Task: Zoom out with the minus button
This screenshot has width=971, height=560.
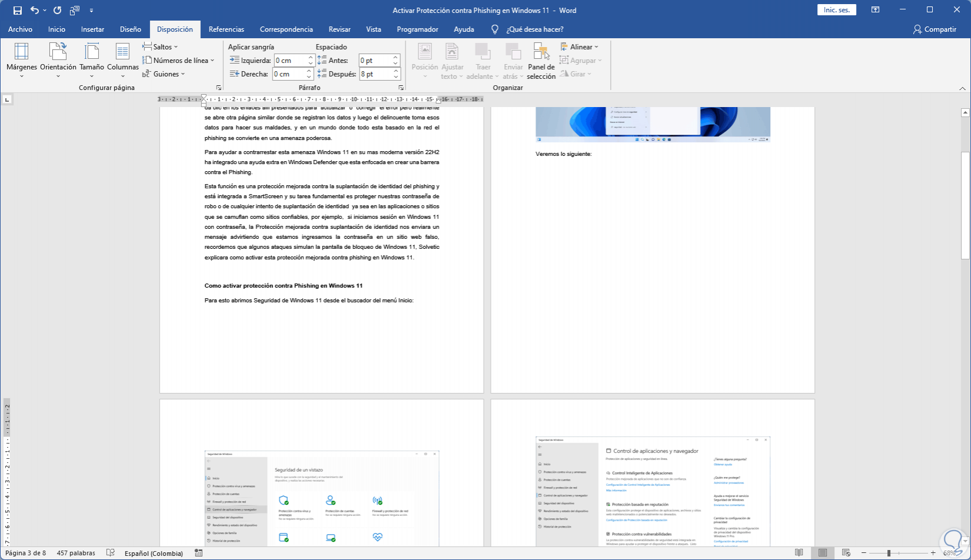Action: coord(863,553)
